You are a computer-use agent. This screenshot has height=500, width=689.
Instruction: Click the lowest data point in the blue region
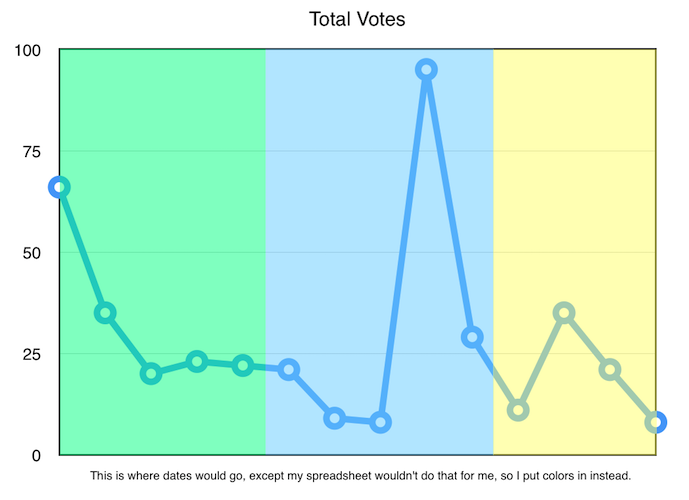(381, 422)
